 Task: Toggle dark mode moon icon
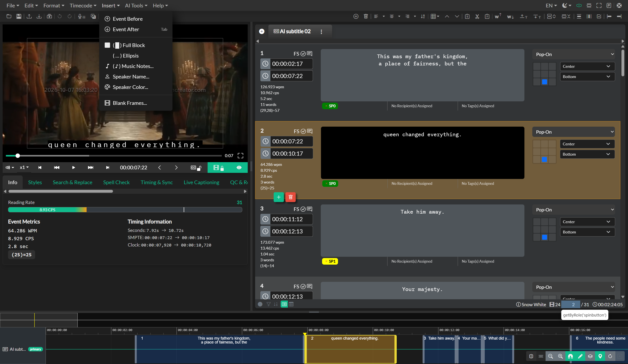[x=566, y=5]
